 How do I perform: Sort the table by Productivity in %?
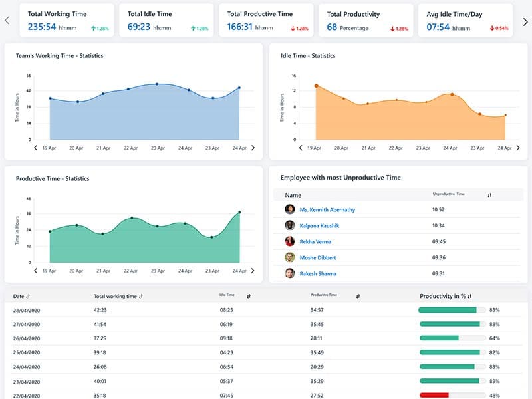pos(472,295)
